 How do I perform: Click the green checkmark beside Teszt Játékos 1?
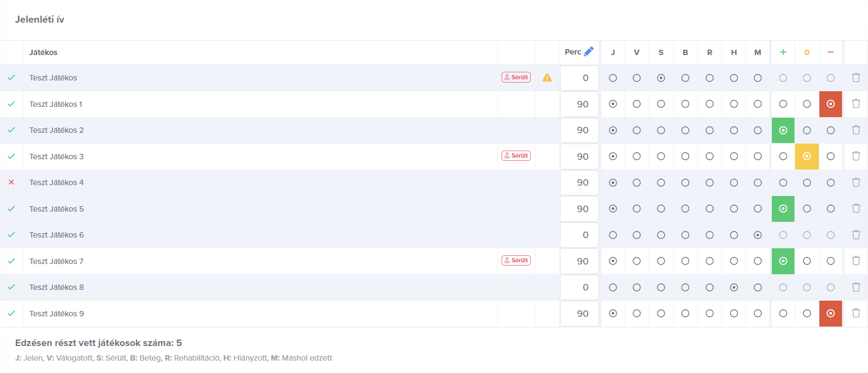[11, 104]
